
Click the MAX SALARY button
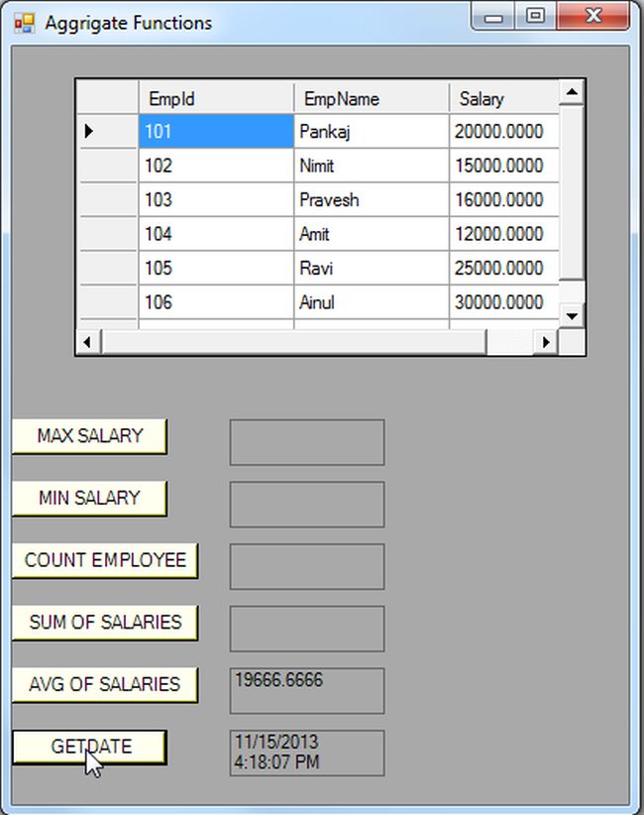tap(89, 436)
